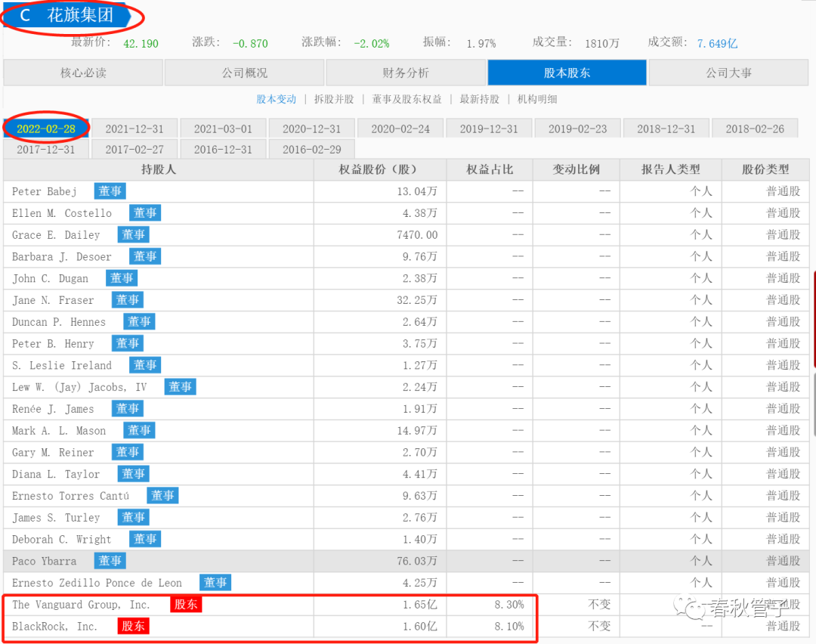Screen dimensions: 816x644
Task: Select the 2016-02-29 date tab
Action: point(312,150)
